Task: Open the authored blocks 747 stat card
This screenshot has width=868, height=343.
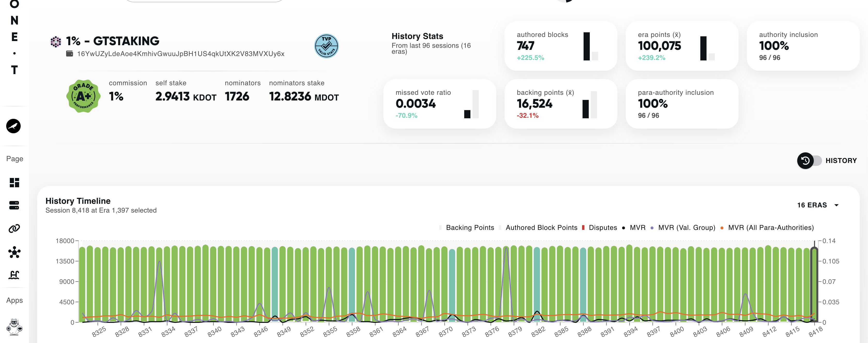Action: pyautogui.click(x=561, y=46)
